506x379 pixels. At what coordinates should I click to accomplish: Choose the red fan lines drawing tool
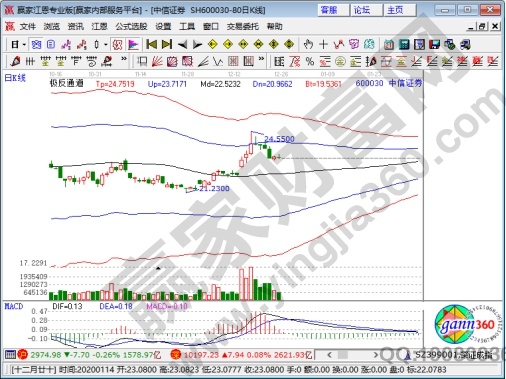[157, 61]
